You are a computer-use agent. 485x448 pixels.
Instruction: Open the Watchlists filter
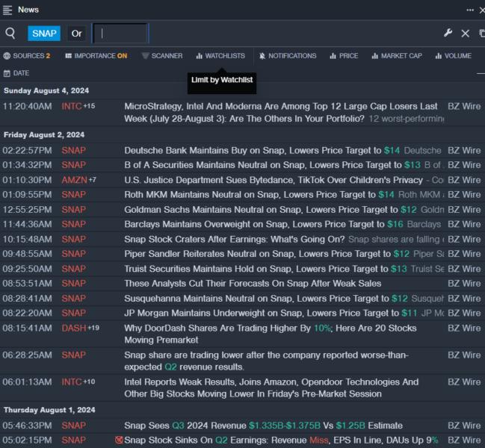220,56
